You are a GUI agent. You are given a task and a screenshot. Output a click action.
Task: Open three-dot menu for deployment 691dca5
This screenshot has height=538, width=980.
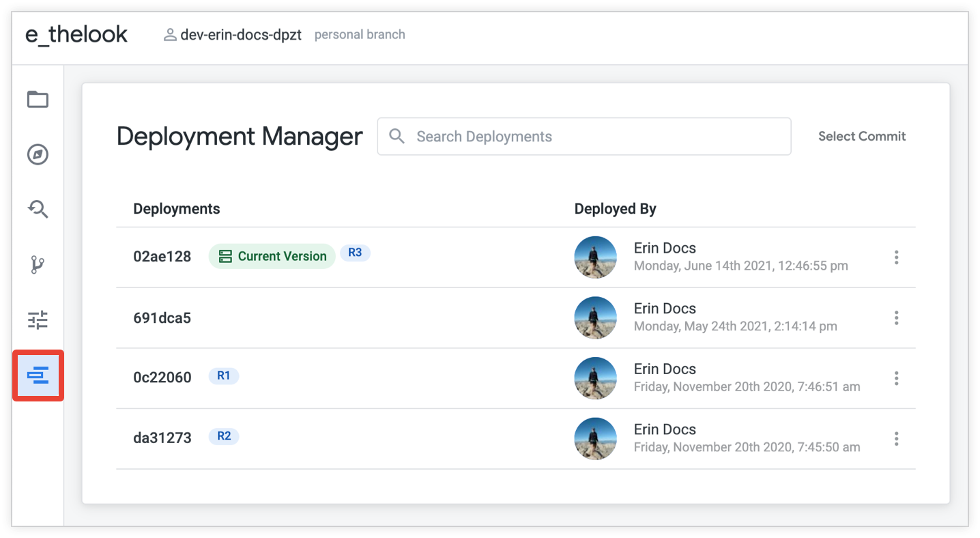pos(896,317)
